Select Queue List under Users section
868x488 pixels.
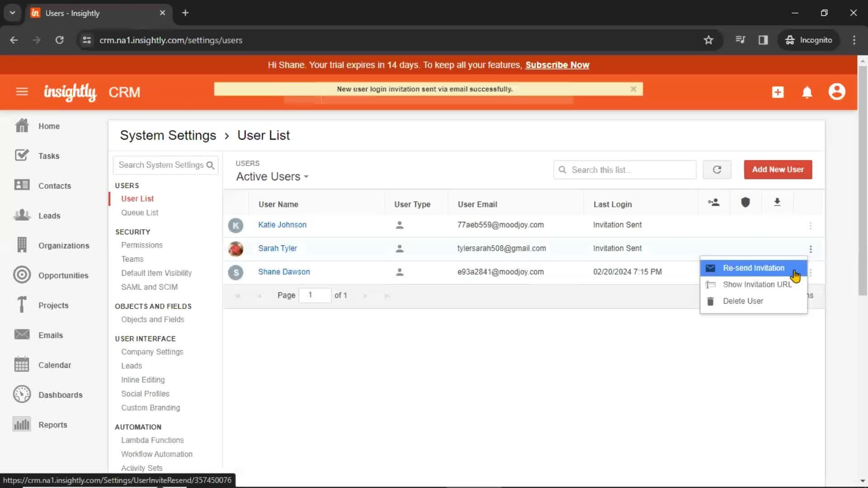pyautogui.click(x=140, y=212)
